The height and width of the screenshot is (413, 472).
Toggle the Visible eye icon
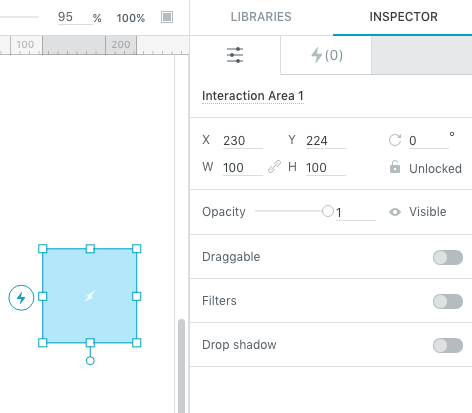(395, 212)
